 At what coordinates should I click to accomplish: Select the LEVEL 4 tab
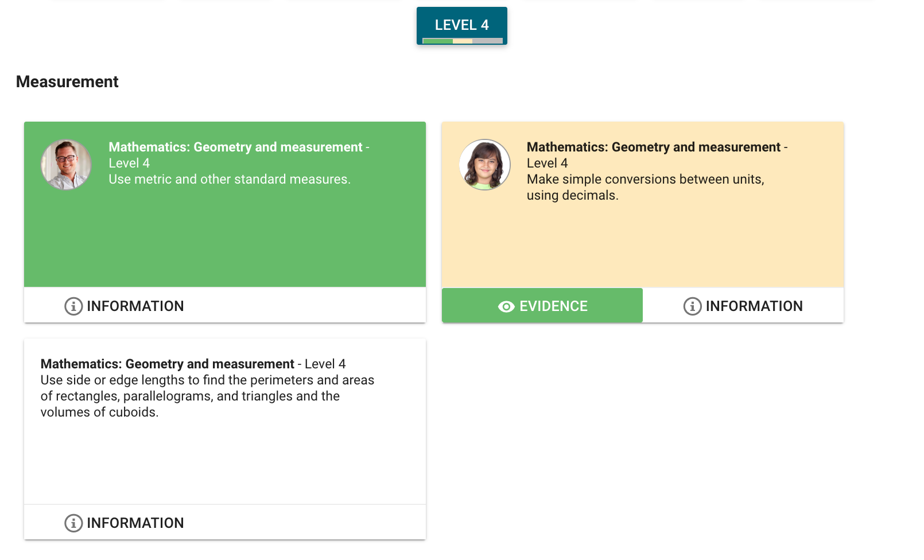click(x=461, y=25)
